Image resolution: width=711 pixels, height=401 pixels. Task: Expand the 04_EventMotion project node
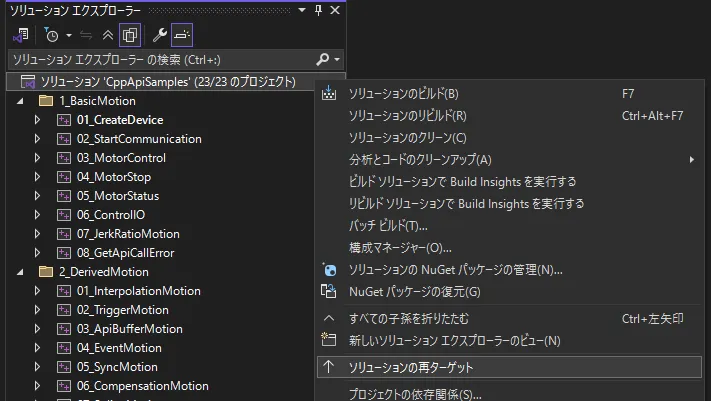click(37, 348)
